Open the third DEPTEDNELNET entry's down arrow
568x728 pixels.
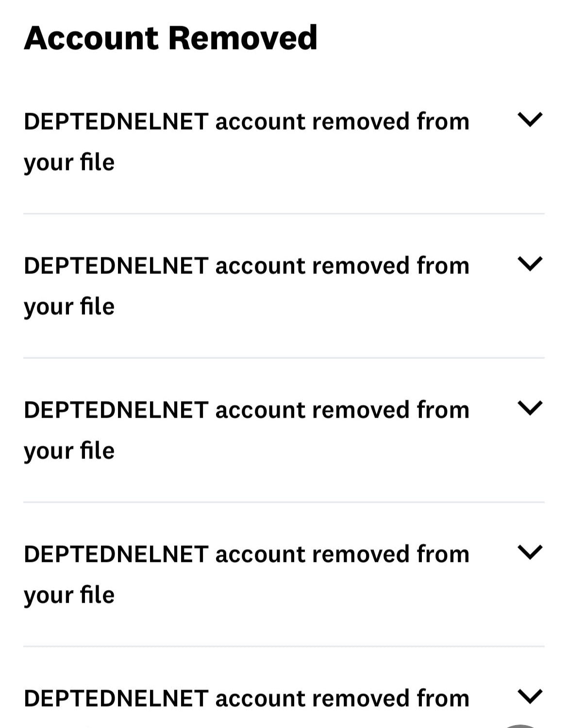(x=530, y=408)
